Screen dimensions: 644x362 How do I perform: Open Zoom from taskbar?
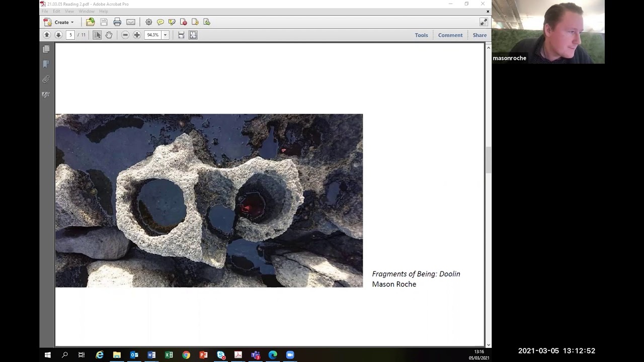[290, 355]
